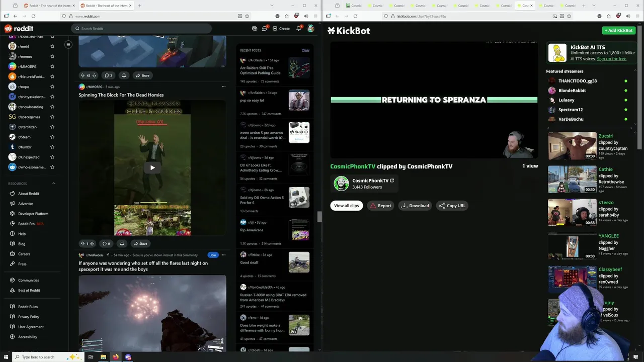The height and width of the screenshot is (362, 644).
Task: Open Cathie clip thumbnail
Action: (x=572, y=179)
